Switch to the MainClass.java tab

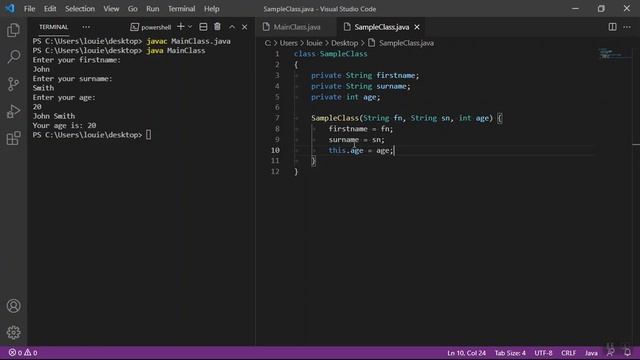[x=297, y=27]
